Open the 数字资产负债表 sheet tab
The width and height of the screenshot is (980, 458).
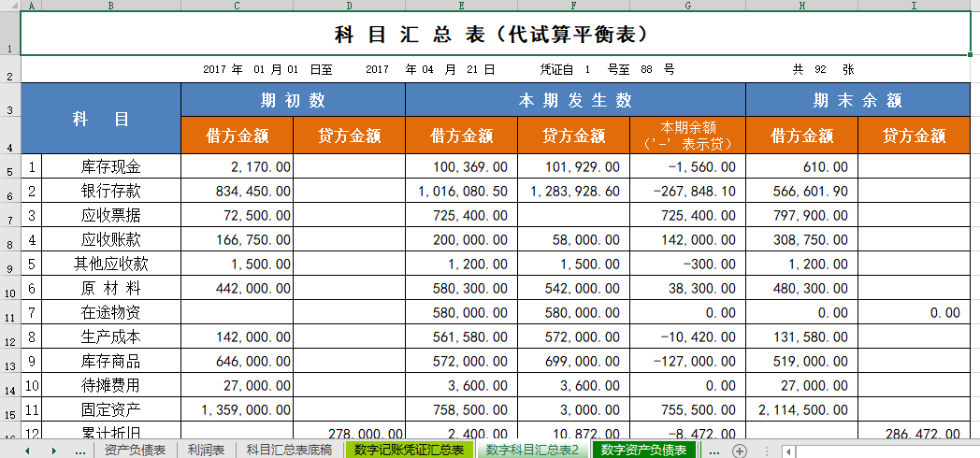[x=643, y=451]
